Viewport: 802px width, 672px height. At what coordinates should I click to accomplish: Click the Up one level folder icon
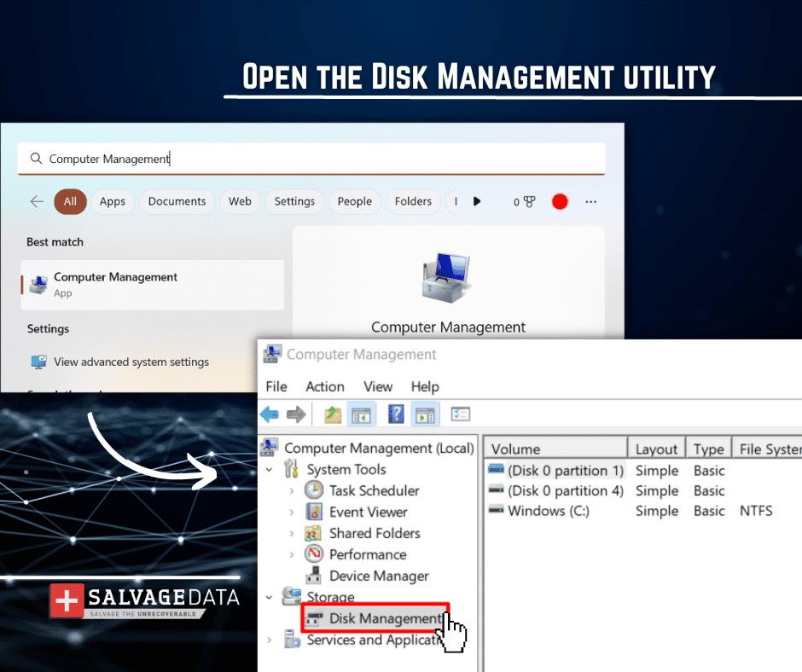333,414
